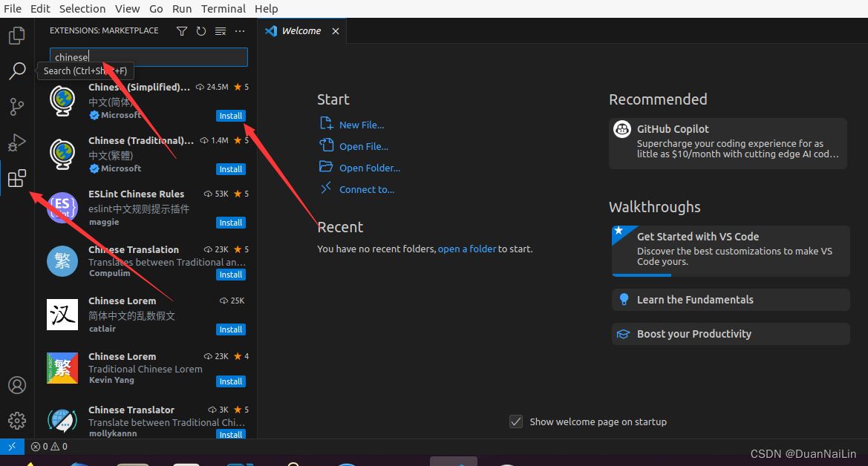Open the Run and Debug view
This screenshot has height=466, width=868.
click(x=16, y=142)
